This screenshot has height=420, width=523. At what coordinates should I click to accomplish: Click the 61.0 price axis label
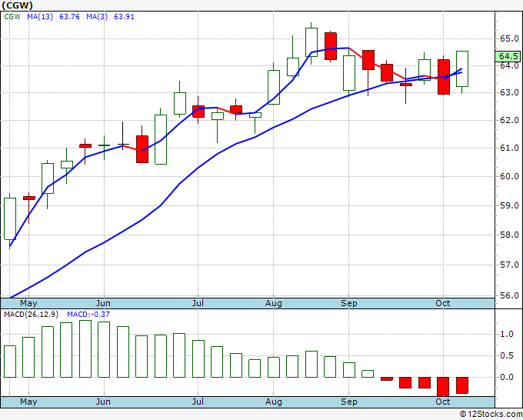[x=509, y=148]
